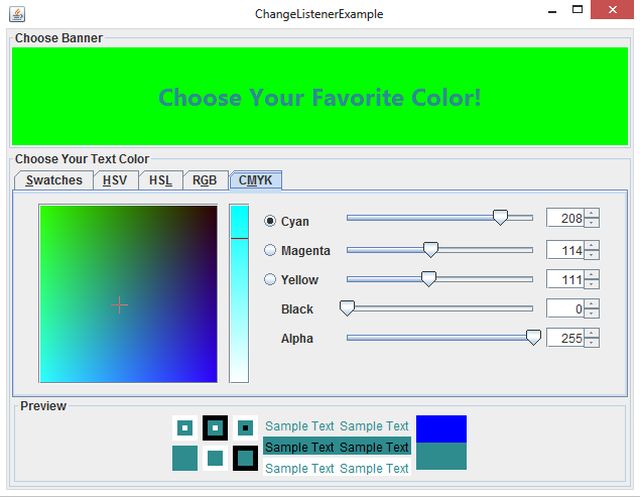Screen dimensions: 640x497
Task: Decrease Alpha value with down arrow
Action: (x=591, y=342)
